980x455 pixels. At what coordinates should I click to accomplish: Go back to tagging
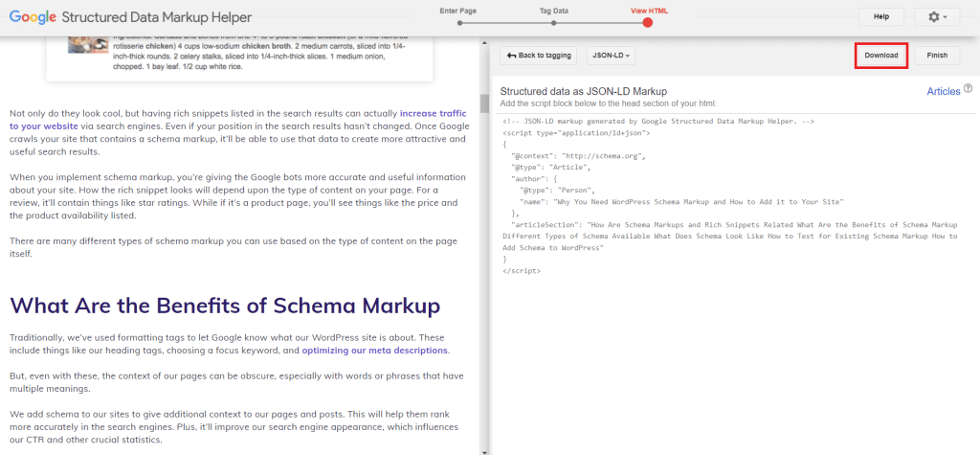click(x=538, y=55)
